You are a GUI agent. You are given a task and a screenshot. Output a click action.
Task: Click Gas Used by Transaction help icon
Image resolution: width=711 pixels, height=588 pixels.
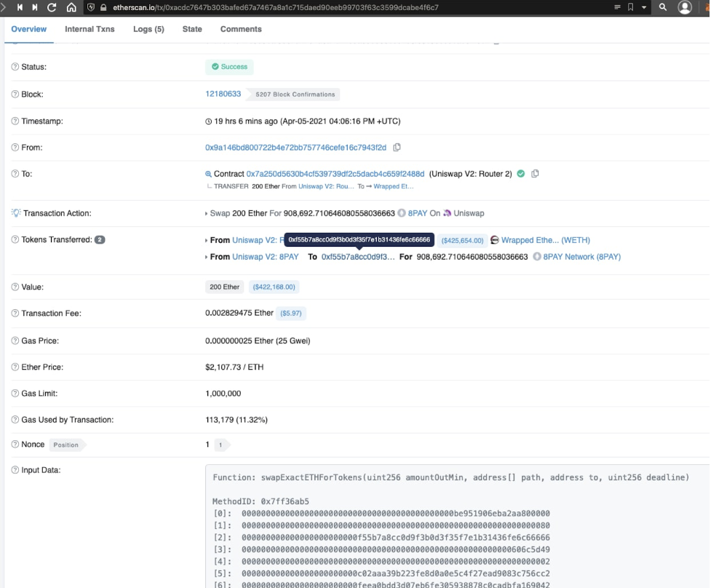pyautogui.click(x=15, y=420)
